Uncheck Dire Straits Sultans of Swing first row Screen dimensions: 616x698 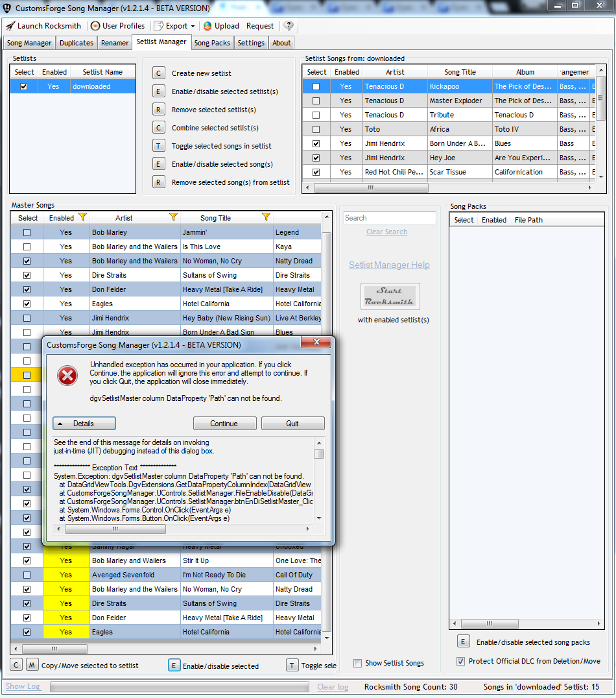point(27,275)
